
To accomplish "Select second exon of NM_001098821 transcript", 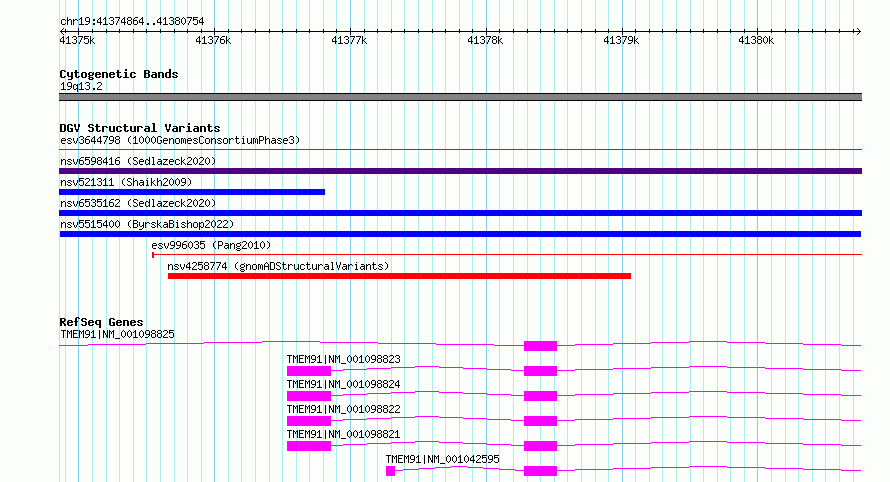I will point(540,446).
